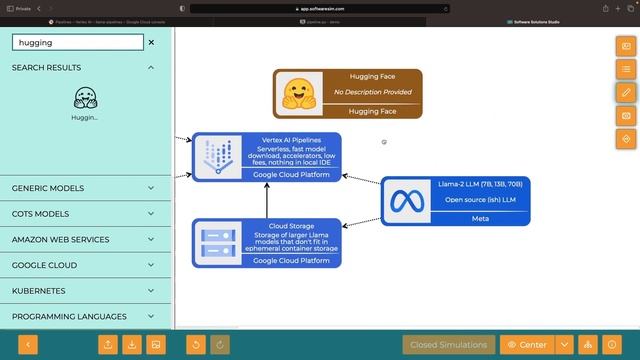Click the redo icon in bottom toolbar
This screenshot has width=640, height=360.
[x=220, y=345]
